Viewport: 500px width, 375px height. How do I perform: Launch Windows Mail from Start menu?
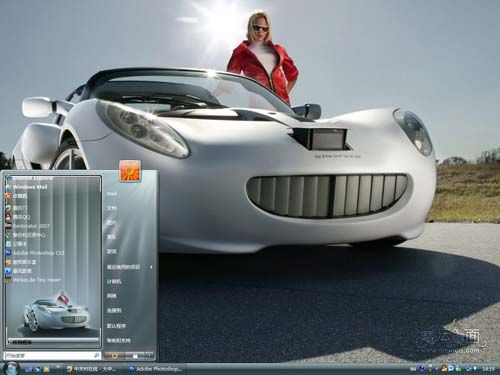coord(27,187)
